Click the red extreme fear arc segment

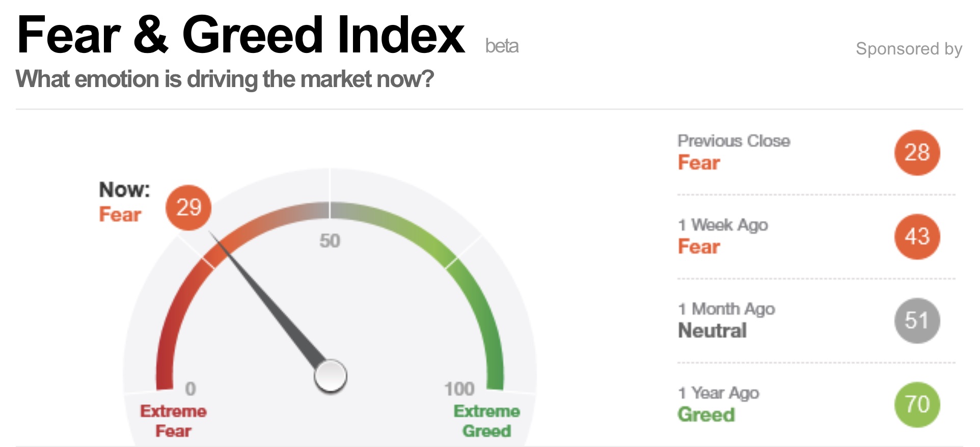pyautogui.click(x=173, y=326)
